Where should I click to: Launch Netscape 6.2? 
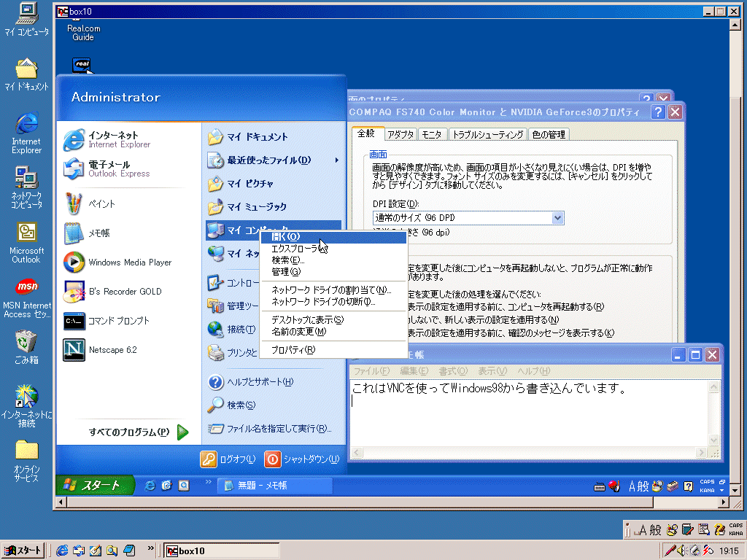(100, 350)
